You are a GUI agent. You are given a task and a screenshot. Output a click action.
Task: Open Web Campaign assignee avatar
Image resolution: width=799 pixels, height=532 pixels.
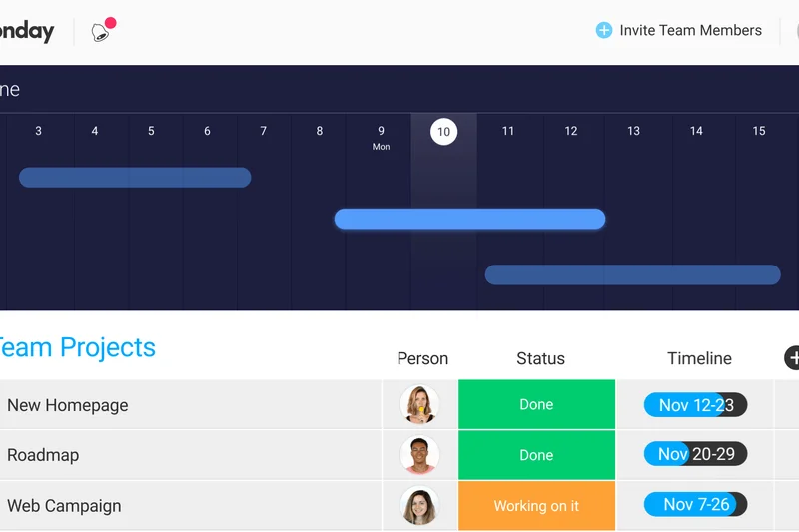pyautogui.click(x=419, y=506)
